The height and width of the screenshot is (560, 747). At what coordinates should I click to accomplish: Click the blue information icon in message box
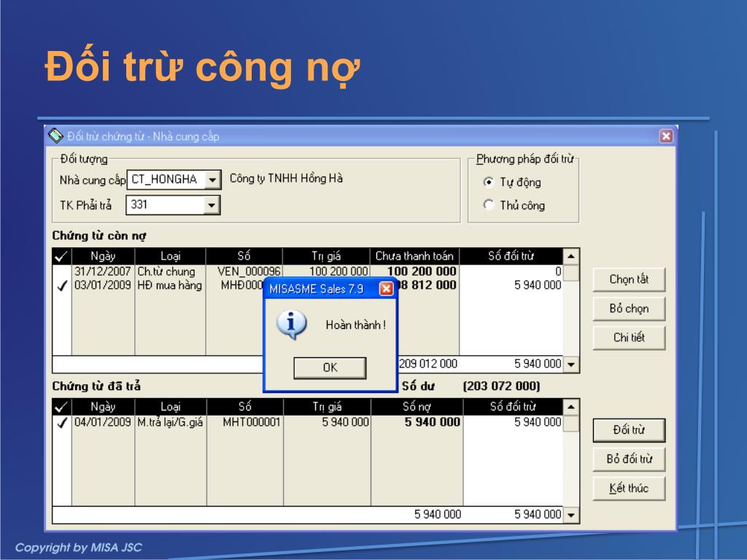tap(291, 324)
